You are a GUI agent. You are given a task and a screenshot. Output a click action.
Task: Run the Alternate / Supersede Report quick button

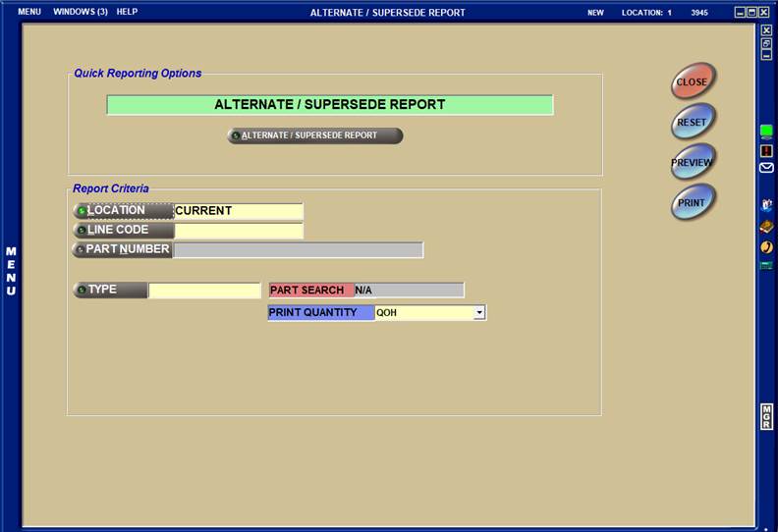pos(315,135)
